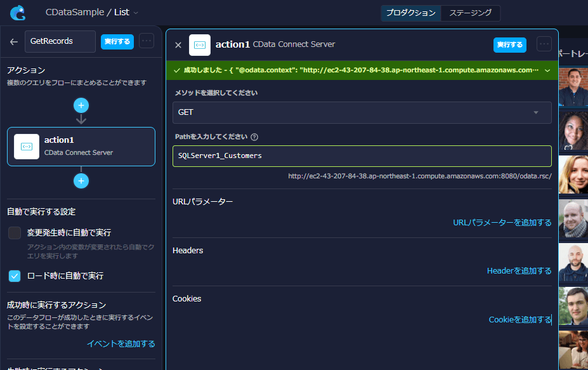
Task: Click イベントを追加する link
Action: click(x=121, y=344)
